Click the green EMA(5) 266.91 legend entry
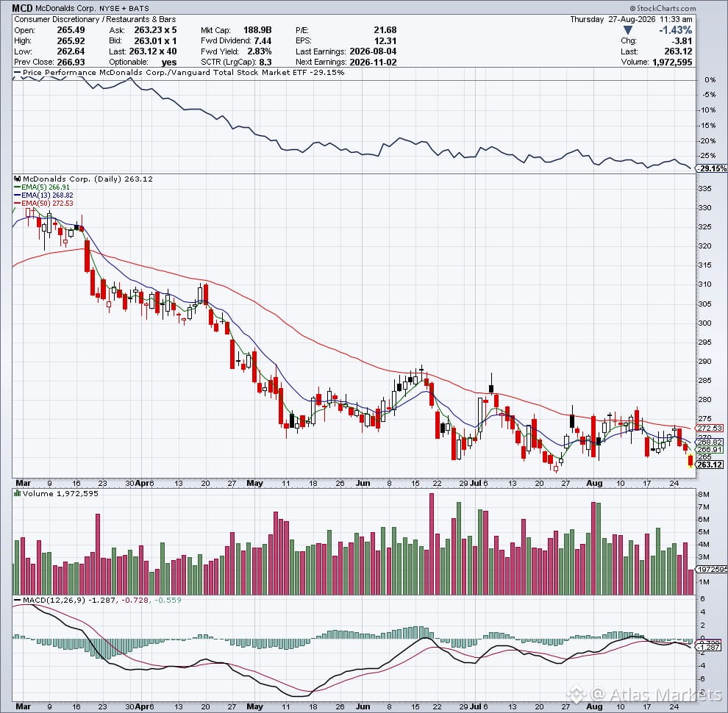Image resolution: width=728 pixels, height=713 pixels. [x=42, y=187]
